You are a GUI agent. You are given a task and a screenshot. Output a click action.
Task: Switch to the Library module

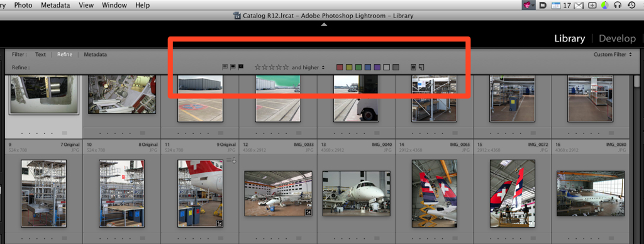[569, 38]
